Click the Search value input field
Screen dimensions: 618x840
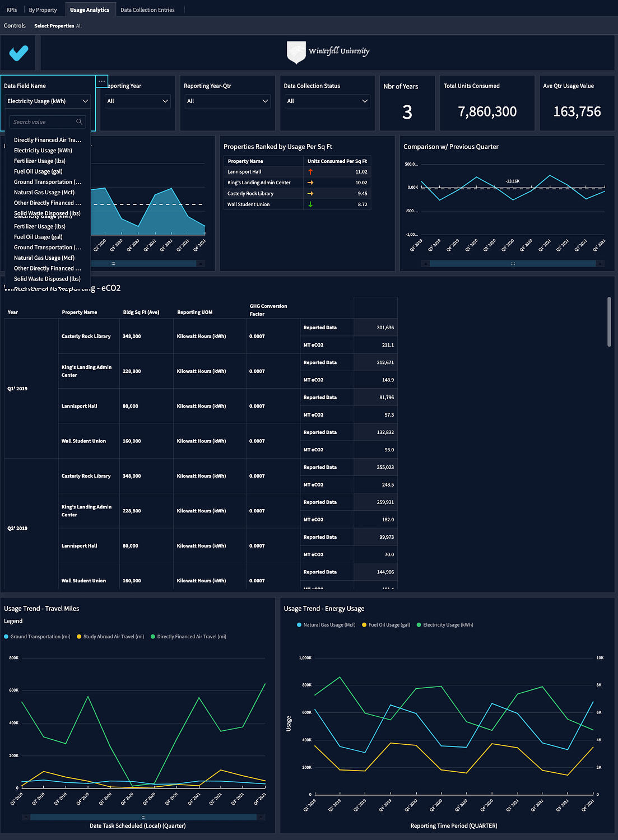[43, 122]
